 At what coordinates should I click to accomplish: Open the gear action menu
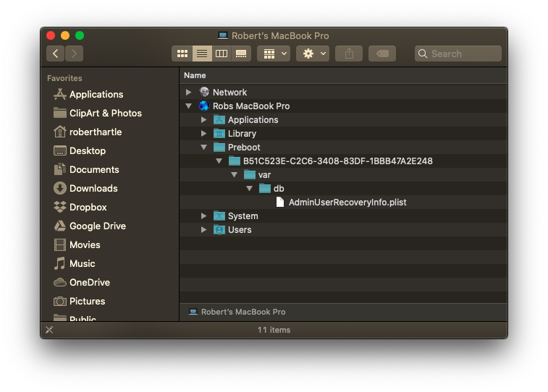pyautogui.click(x=313, y=54)
